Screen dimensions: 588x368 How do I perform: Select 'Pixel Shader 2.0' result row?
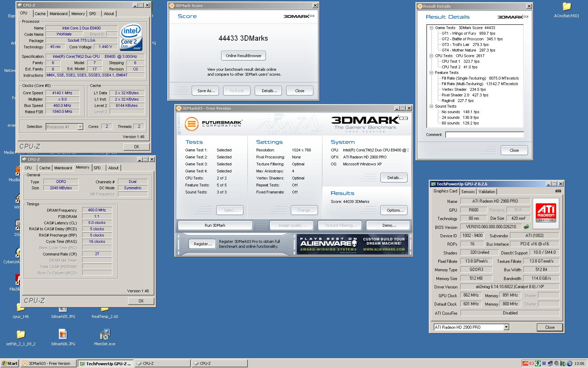tap(465, 95)
